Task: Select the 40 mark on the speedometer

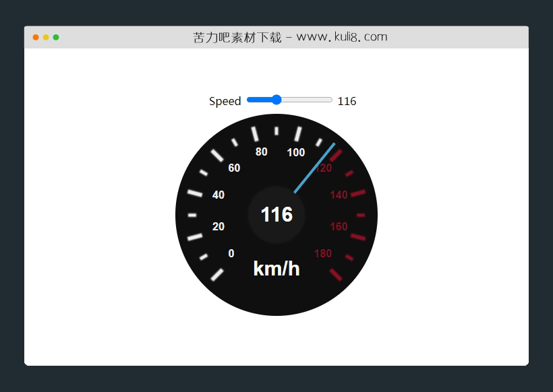Action: [219, 195]
